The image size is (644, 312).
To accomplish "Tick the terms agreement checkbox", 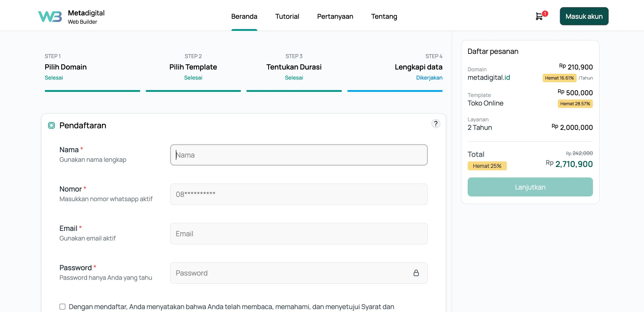I will (x=62, y=306).
